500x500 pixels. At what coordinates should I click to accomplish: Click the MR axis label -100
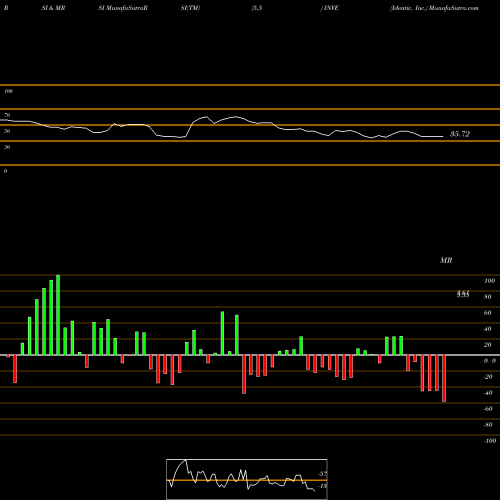coord(490,441)
